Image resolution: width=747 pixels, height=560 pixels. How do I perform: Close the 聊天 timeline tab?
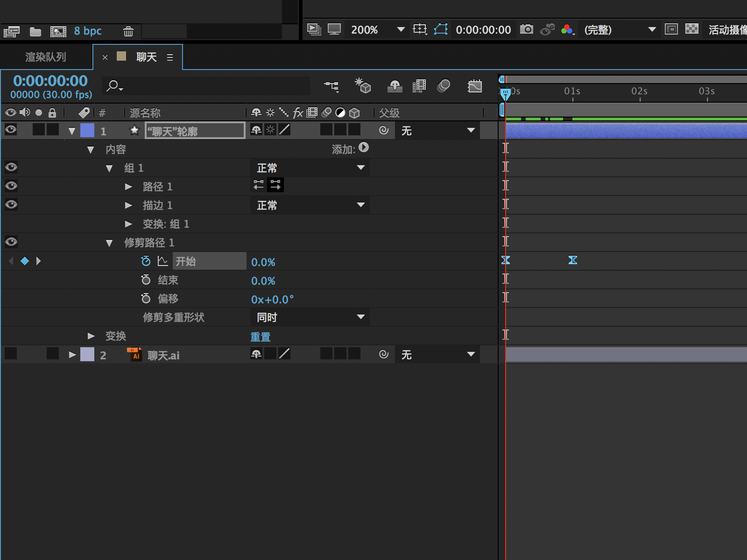tap(105, 57)
